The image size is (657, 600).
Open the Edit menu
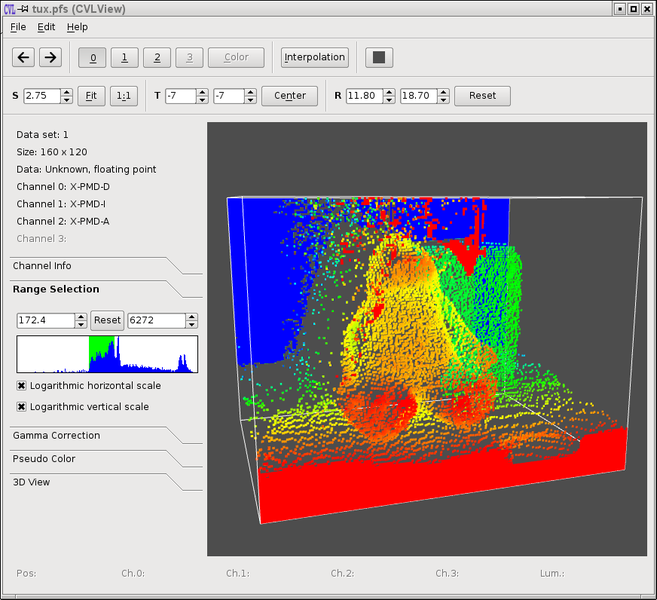46,27
